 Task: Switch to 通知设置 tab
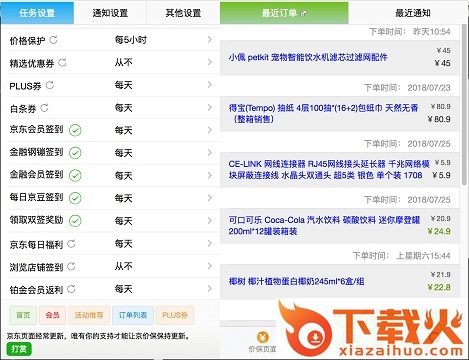(110, 13)
